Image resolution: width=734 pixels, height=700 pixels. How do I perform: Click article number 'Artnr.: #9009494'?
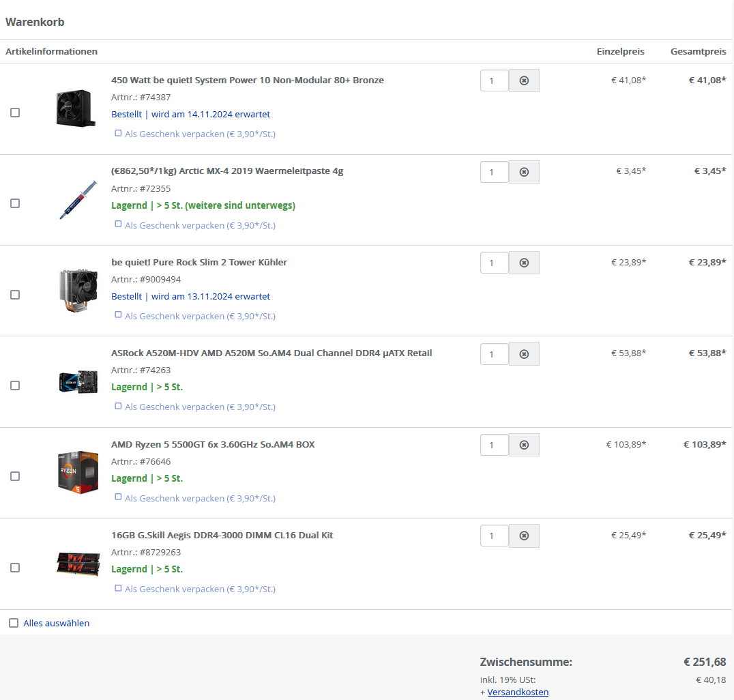(146, 280)
